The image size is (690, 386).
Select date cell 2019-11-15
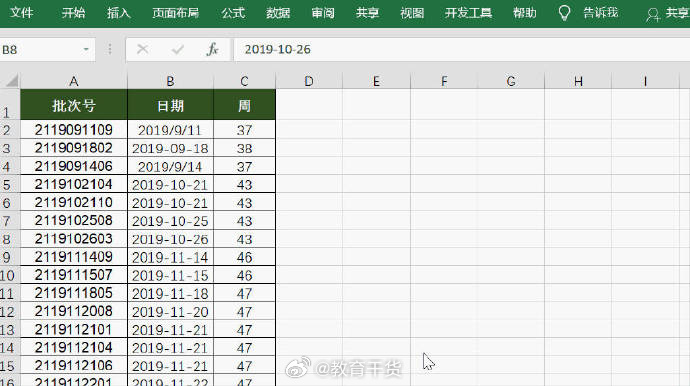coord(170,275)
